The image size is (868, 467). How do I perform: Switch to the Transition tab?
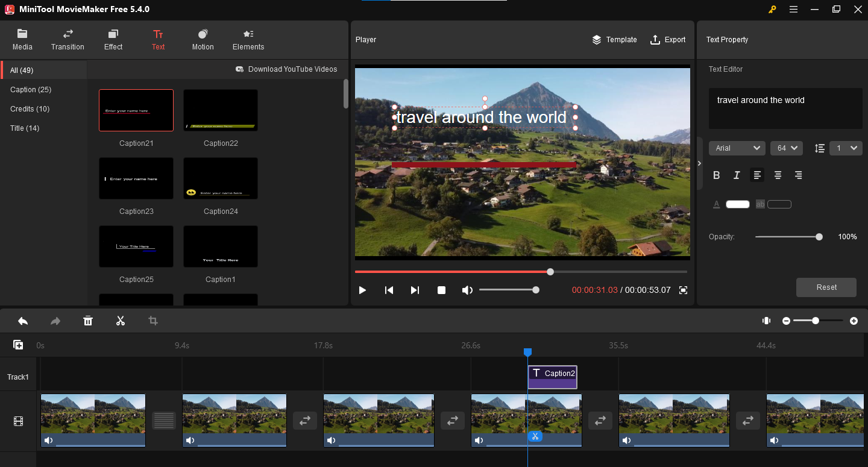68,40
